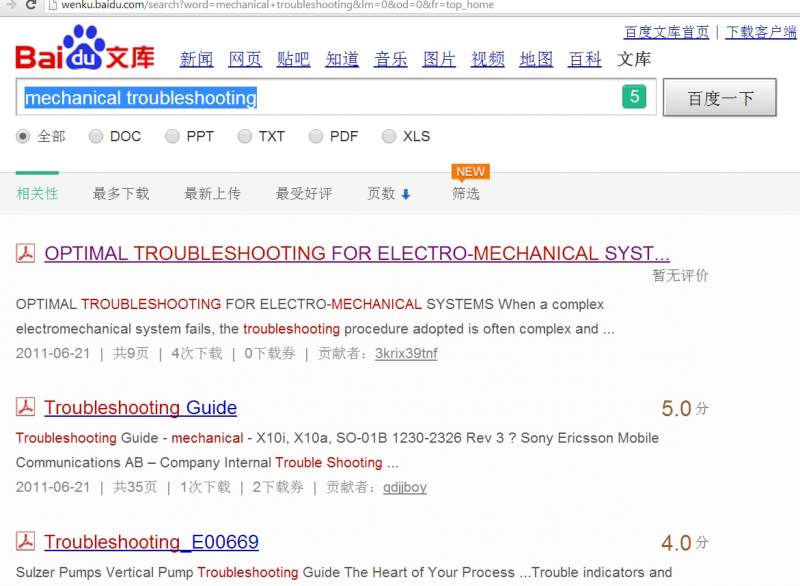
Task: Sort results by 最新上传
Action: point(212,193)
